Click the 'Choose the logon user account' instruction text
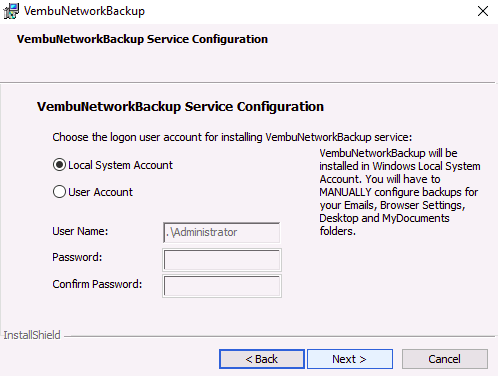This screenshot has height=376, width=498. [232, 137]
